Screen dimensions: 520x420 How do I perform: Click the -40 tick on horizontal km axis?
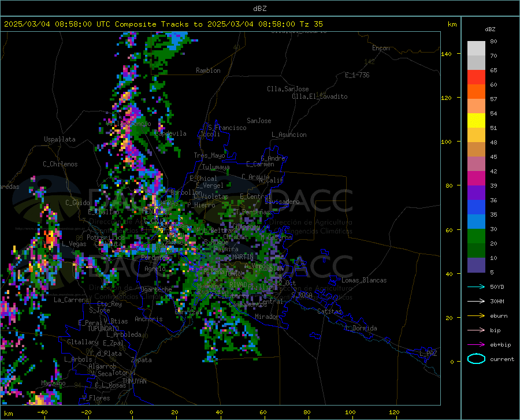(42, 412)
